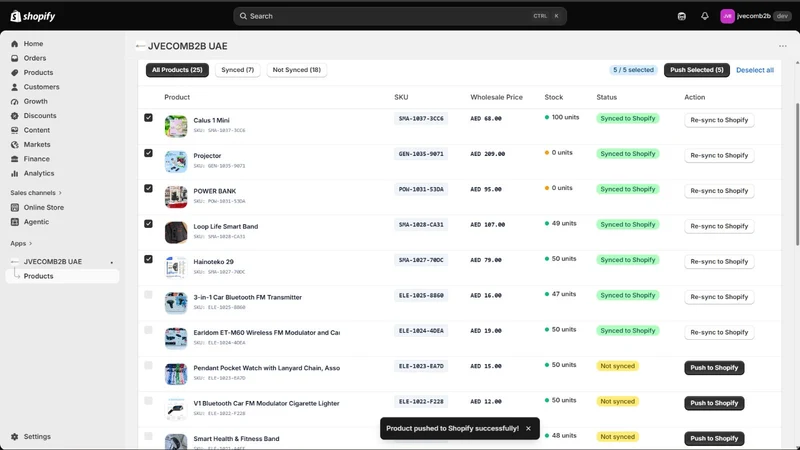Viewport: 800px width, 450px height.
Task: Open the Finance bank icon
Action: [x=15, y=159]
